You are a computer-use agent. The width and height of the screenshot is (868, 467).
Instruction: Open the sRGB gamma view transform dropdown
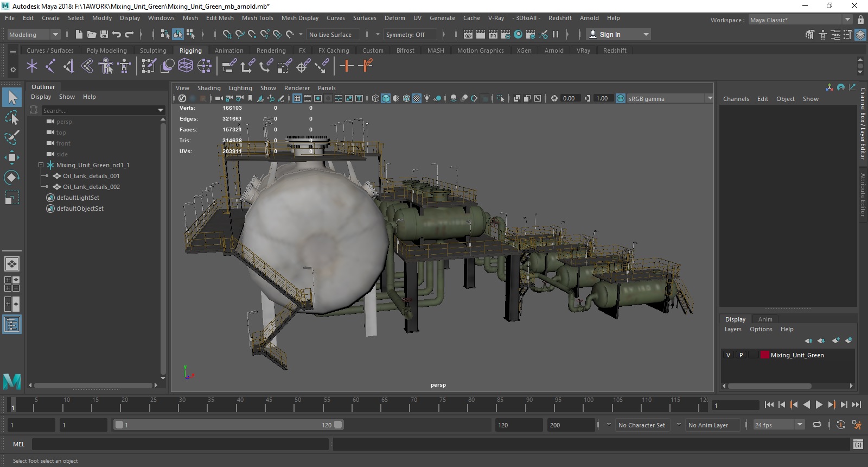coord(670,99)
